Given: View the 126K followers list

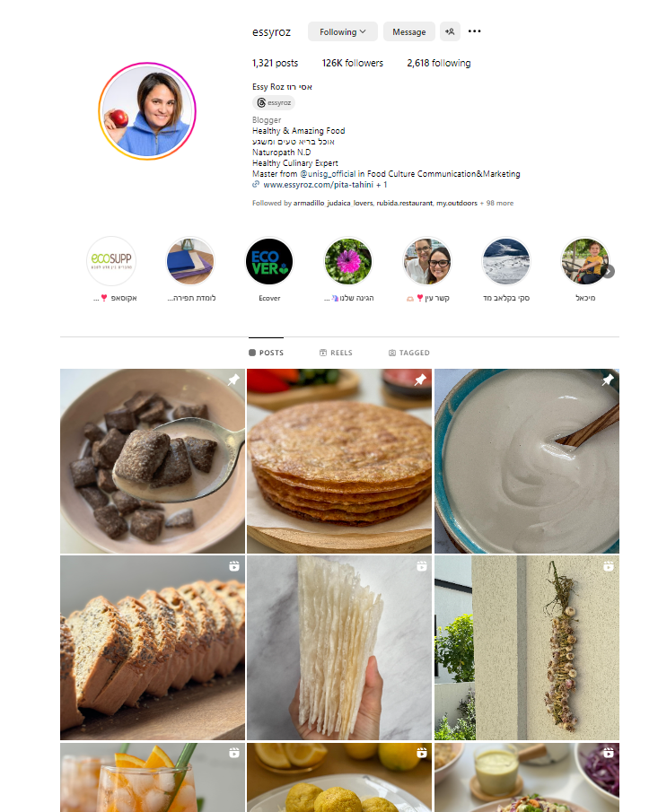Looking at the screenshot, I should click(x=352, y=63).
